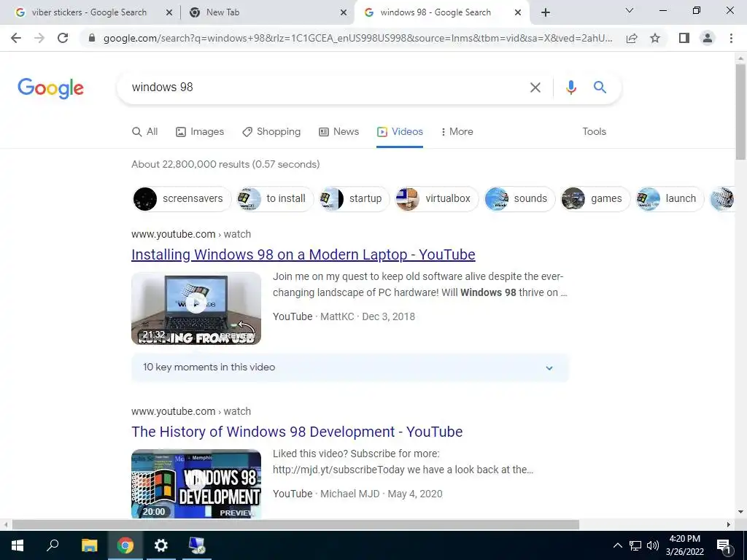Open Settings gear on the taskbar
The image size is (747, 560).
161,545
